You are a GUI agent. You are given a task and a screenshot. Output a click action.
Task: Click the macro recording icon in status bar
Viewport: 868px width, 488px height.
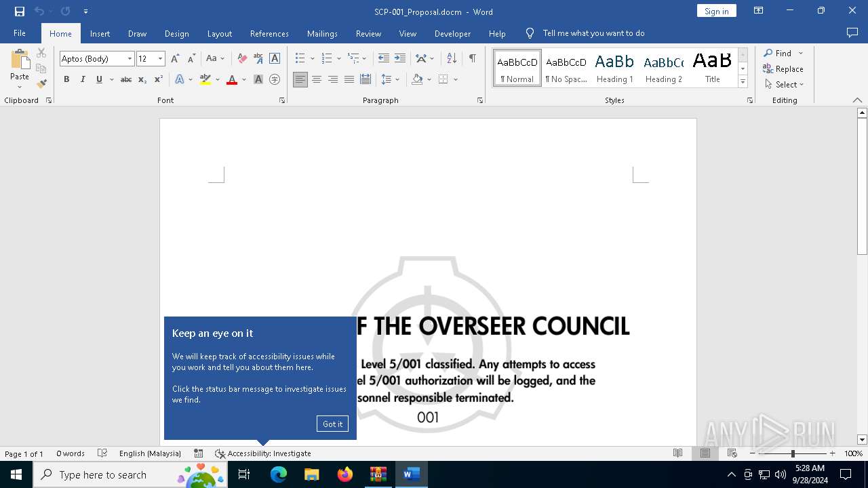tap(199, 453)
